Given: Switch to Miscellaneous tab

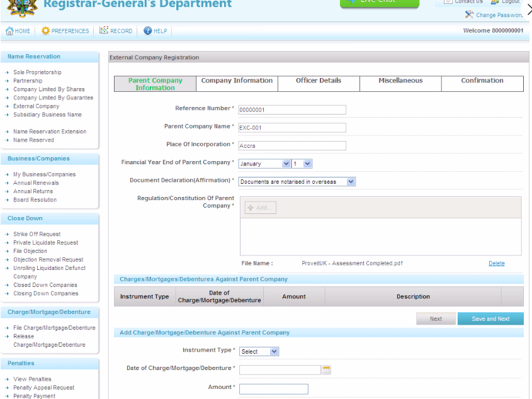Looking at the screenshot, I should click(400, 84).
